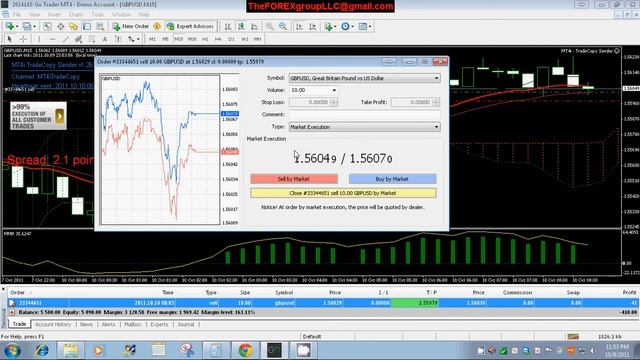Open the Insert menu

coord(54,14)
